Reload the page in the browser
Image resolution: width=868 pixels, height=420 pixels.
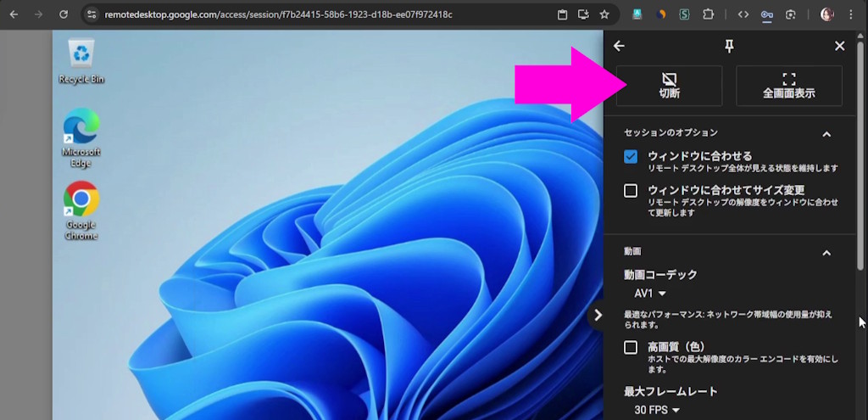(x=64, y=14)
